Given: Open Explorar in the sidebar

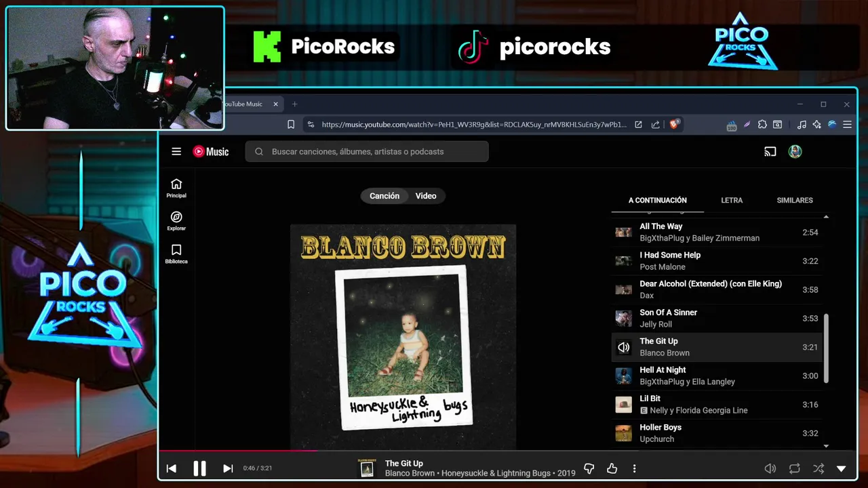Looking at the screenshot, I should (176, 221).
